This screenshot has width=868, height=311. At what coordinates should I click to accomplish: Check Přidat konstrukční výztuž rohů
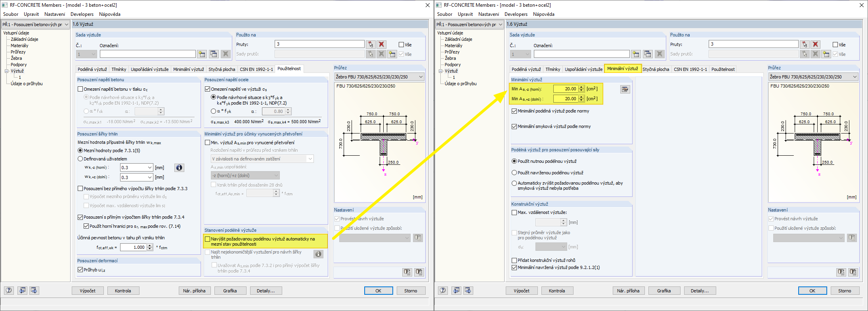pyautogui.click(x=514, y=260)
